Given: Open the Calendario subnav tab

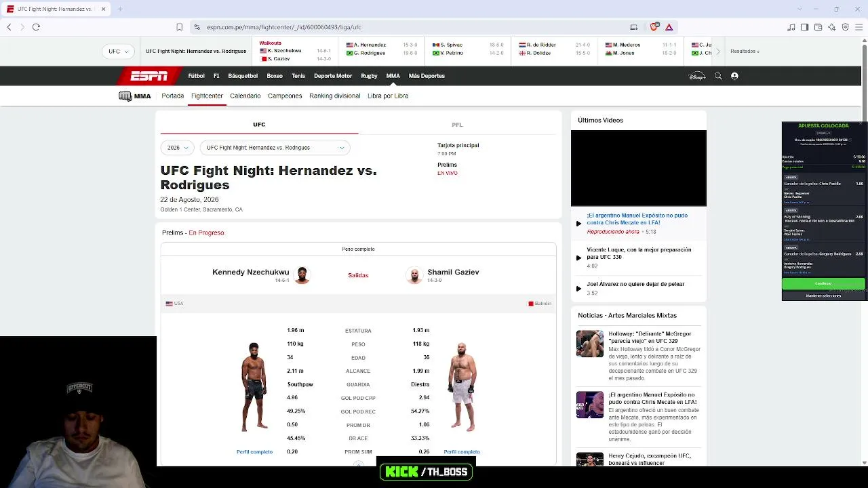Looking at the screenshot, I should pos(245,96).
